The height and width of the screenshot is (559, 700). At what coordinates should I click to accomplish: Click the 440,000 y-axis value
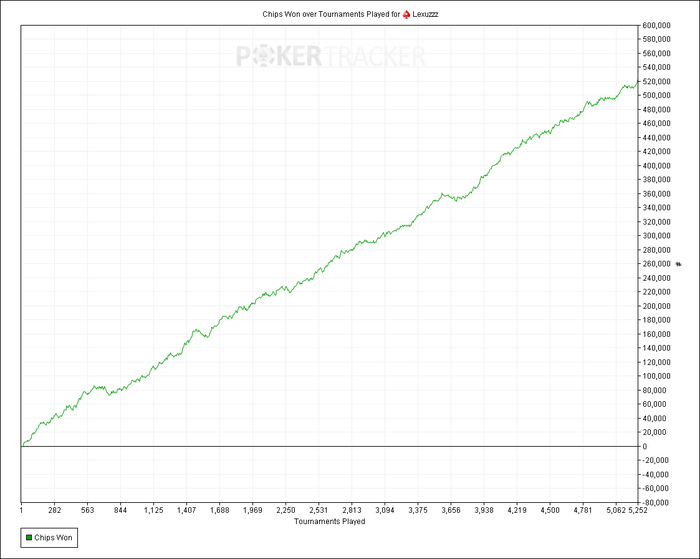pos(656,138)
